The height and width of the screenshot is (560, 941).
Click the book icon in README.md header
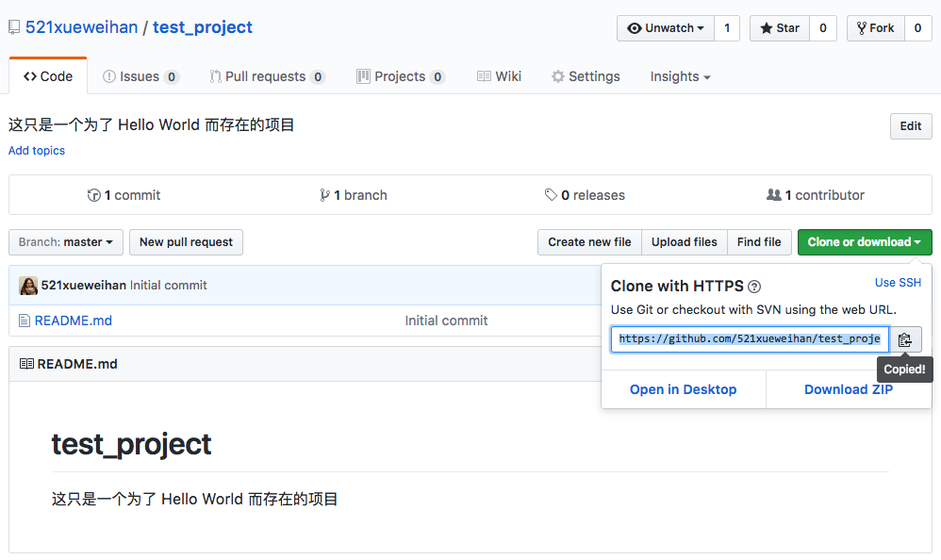[26, 364]
